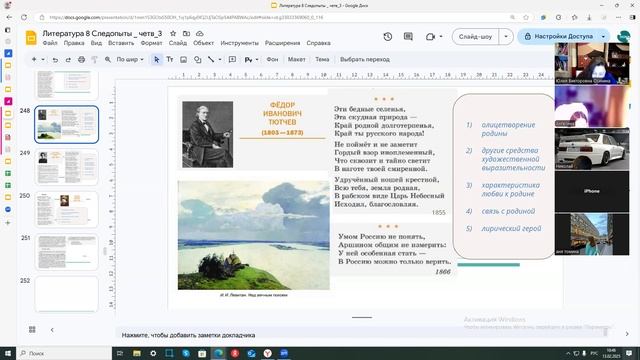Expand the line tool dropdown arrow
Screen dimensions: 640x360
tap(220, 60)
